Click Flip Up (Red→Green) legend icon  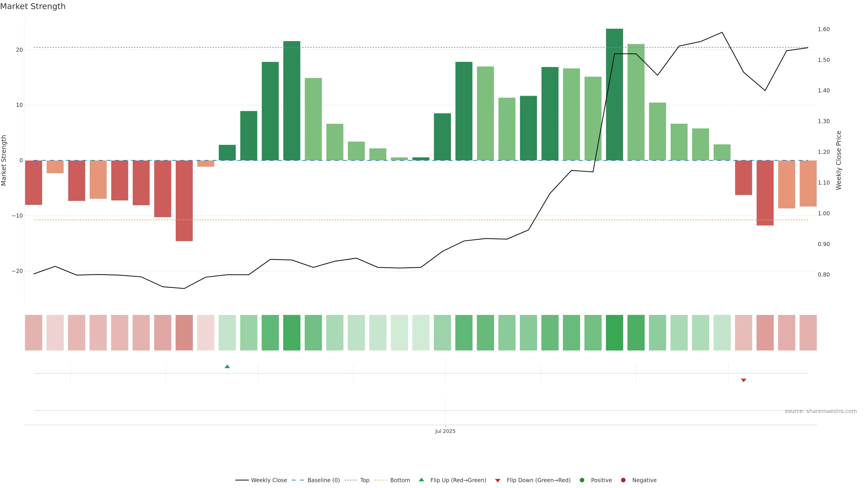[421, 480]
